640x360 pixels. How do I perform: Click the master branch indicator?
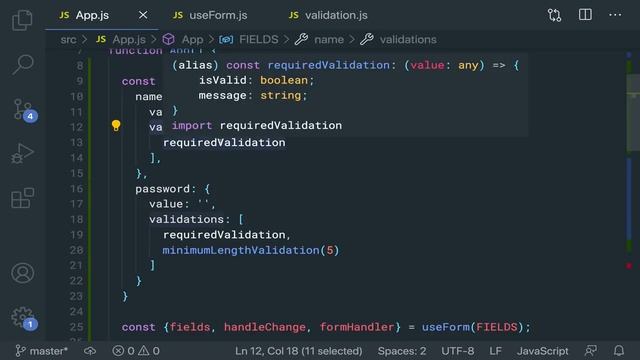click(42, 351)
